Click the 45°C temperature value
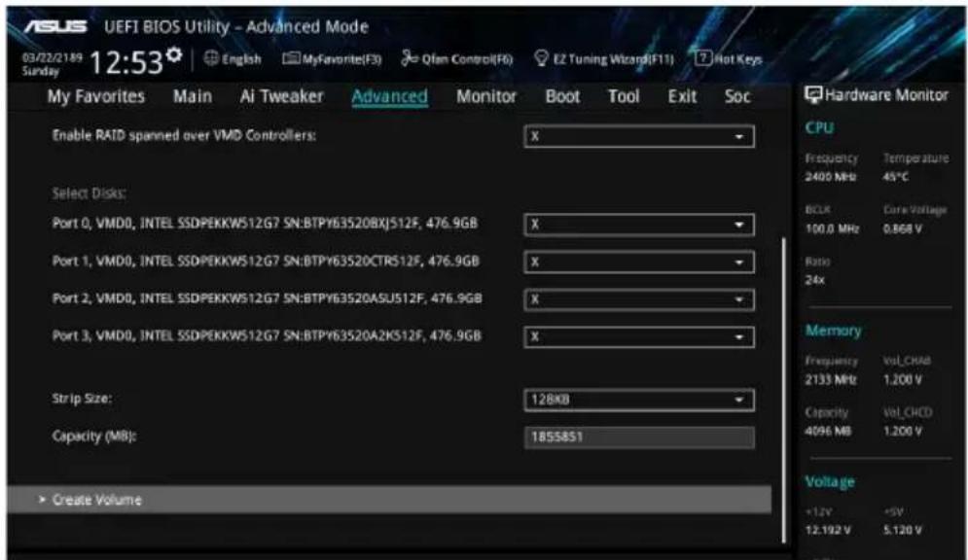 896,177
